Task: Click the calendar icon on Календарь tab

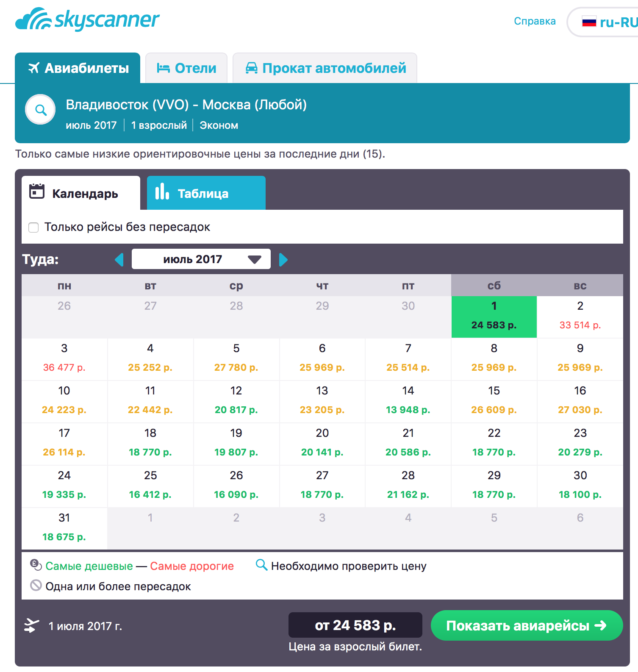Action: point(37,191)
